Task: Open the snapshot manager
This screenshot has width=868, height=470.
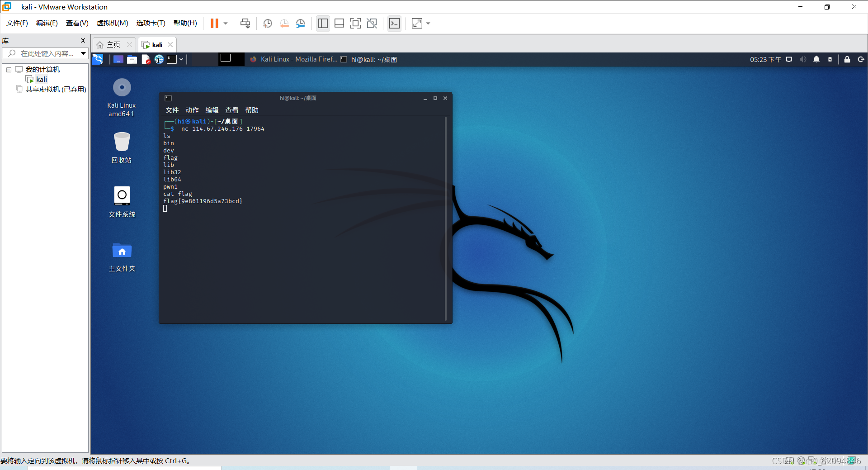Action: click(301, 23)
